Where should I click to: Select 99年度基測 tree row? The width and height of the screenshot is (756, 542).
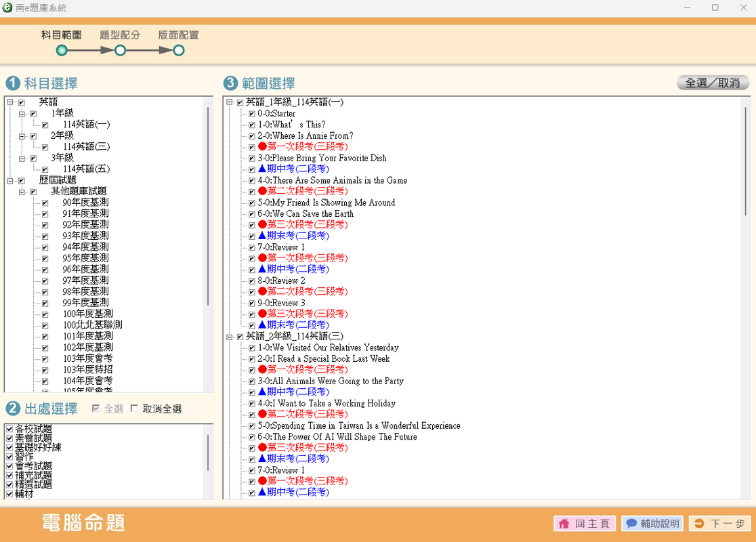point(86,303)
